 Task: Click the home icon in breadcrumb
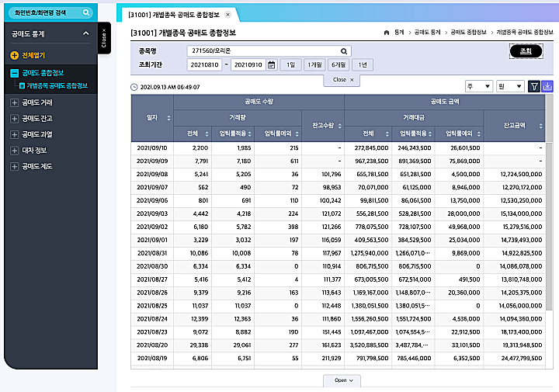pyautogui.click(x=387, y=33)
